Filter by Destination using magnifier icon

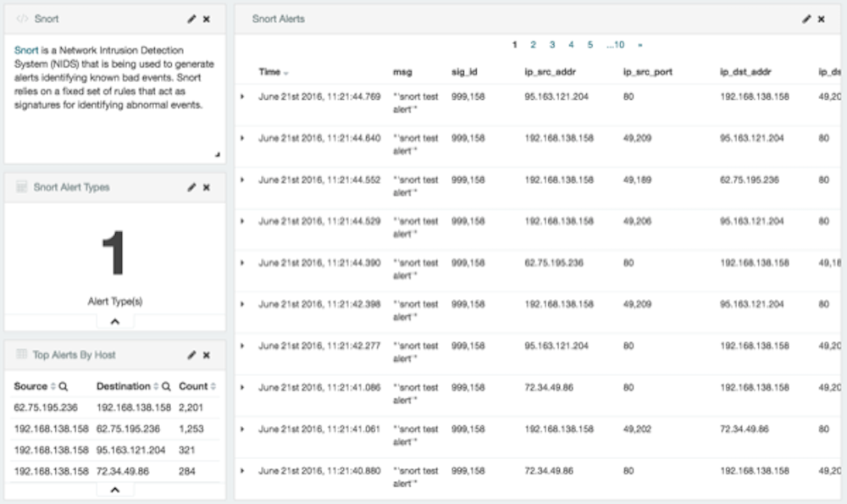(x=166, y=386)
